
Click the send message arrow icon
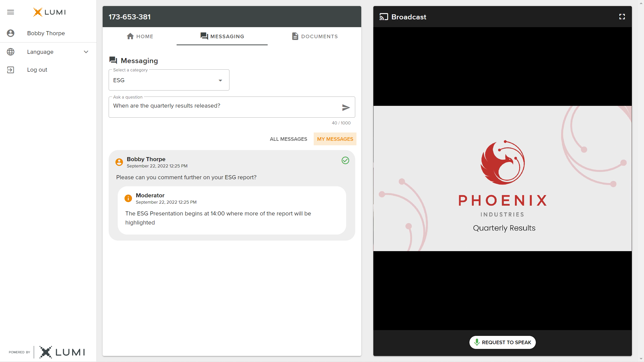tap(346, 107)
